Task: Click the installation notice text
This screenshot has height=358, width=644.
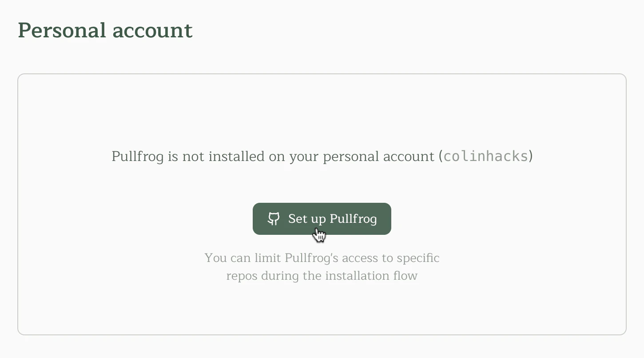Action: tap(322, 157)
